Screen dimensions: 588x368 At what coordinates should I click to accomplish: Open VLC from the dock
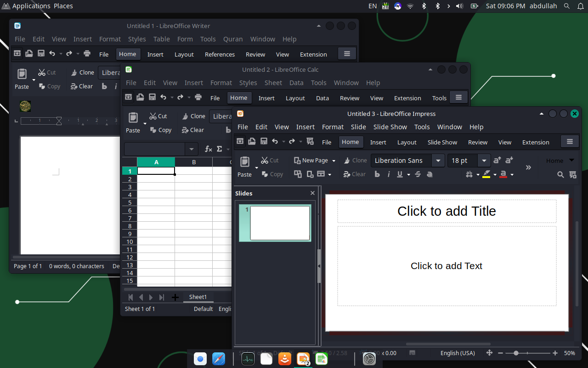[285, 359]
